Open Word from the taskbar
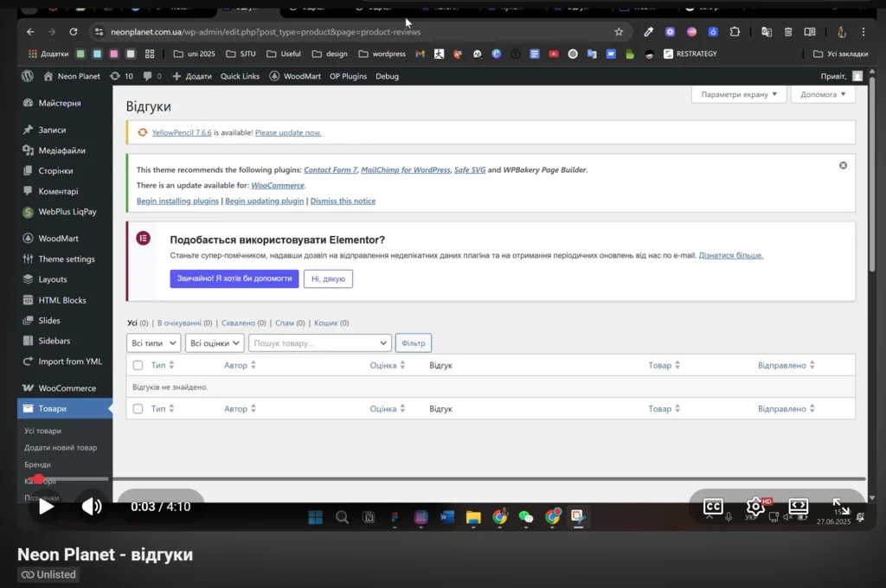886x588 pixels. [x=447, y=517]
